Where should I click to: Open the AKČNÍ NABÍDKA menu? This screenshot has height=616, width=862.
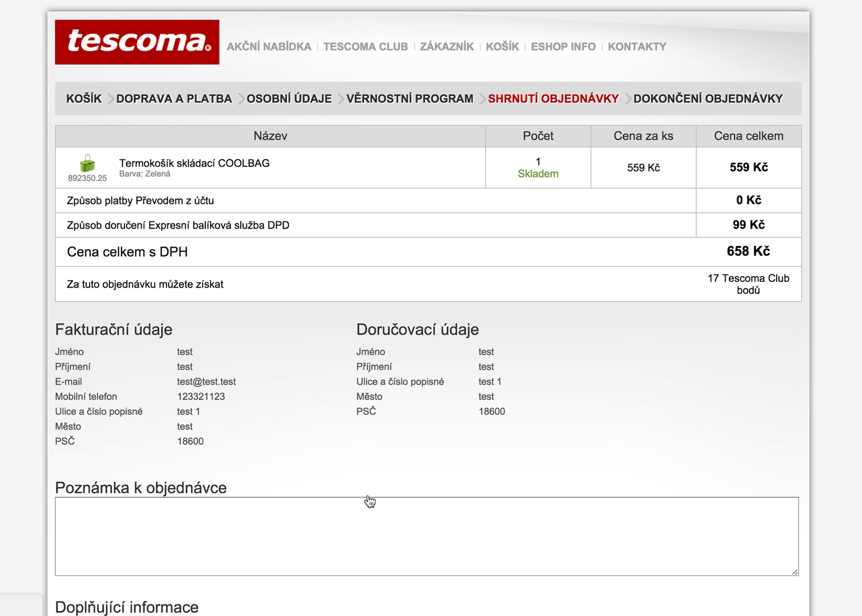269,47
